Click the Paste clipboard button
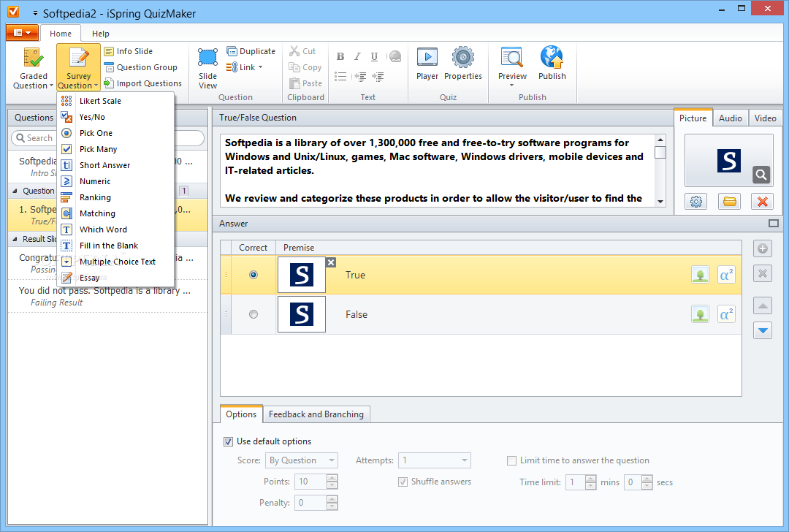 tap(305, 83)
